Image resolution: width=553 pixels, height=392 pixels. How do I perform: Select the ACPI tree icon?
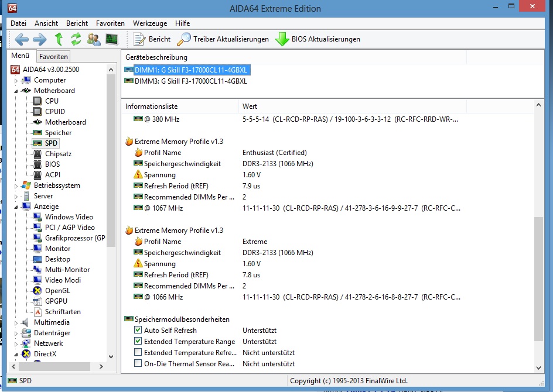tap(37, 175)
